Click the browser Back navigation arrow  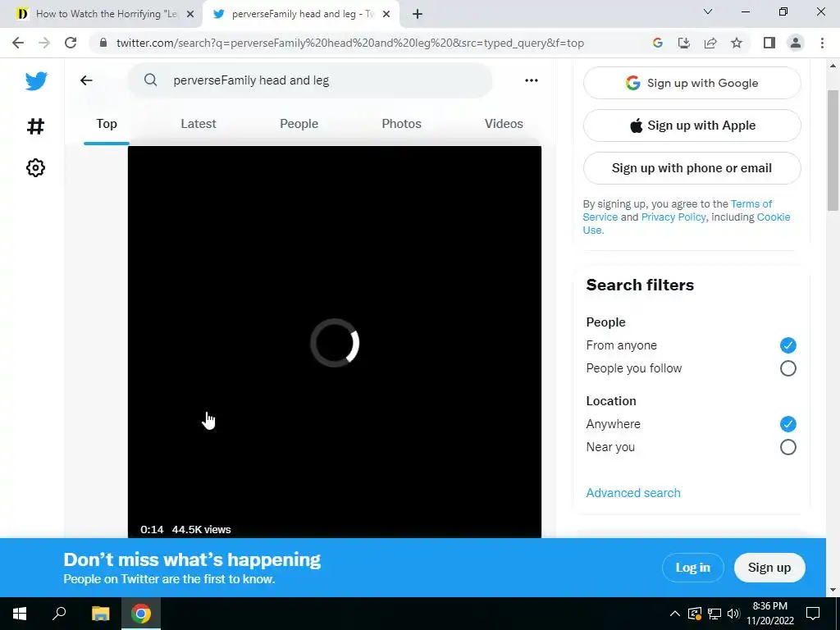coord(18,43)
